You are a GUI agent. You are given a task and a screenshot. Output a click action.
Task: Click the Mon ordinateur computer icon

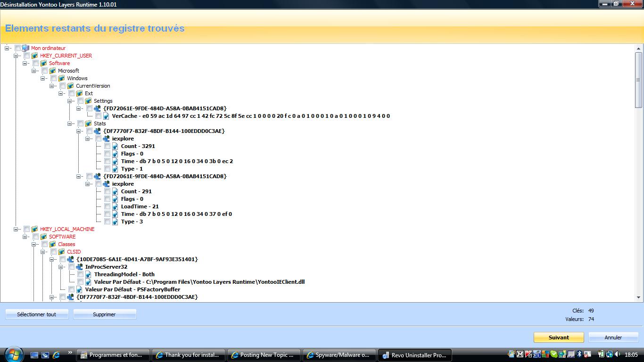[25, 48]
